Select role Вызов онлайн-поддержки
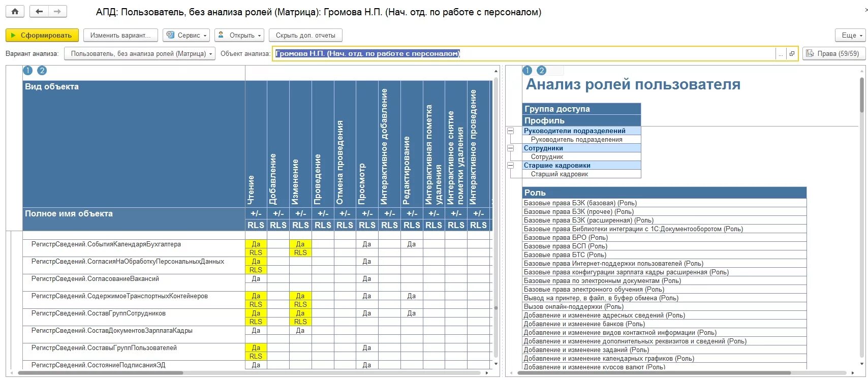 coord(665,307)
